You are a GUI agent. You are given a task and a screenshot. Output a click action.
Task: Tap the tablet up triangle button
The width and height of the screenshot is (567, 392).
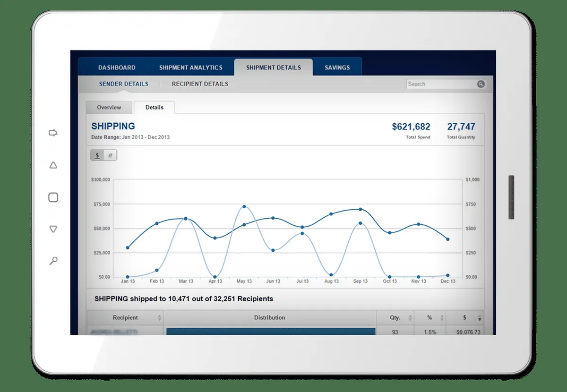pos(53,165)
